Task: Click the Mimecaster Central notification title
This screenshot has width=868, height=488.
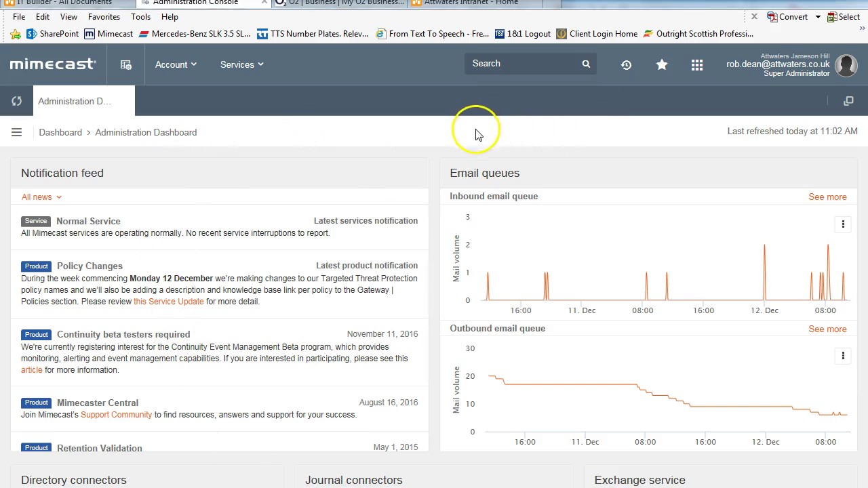Action: (x=98, y=403)
